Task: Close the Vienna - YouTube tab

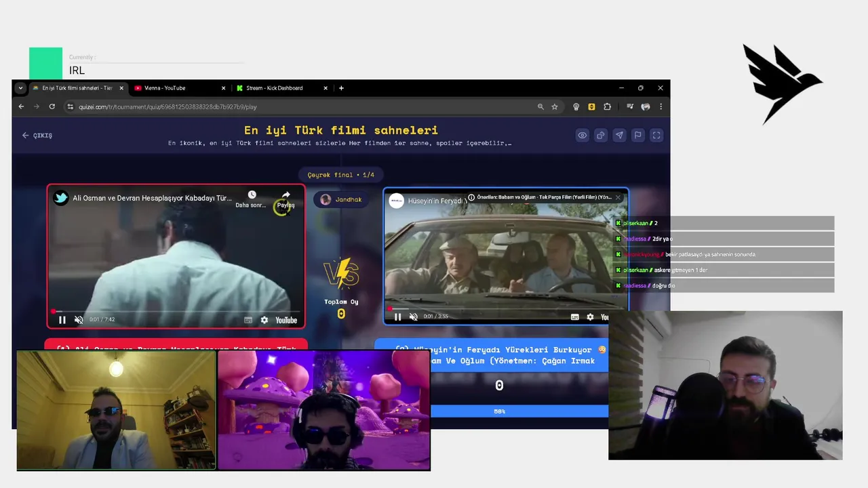Action: pos(223,88)
